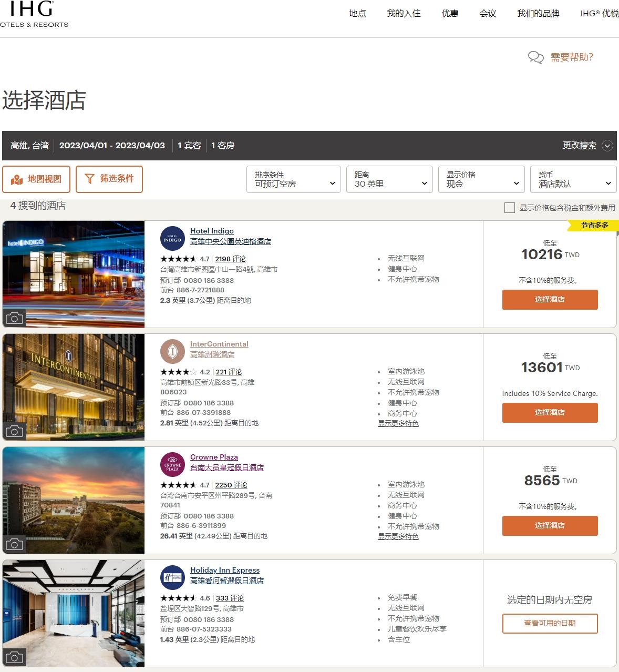
Task: Open the 会议 menu
Action: [488, 14]
